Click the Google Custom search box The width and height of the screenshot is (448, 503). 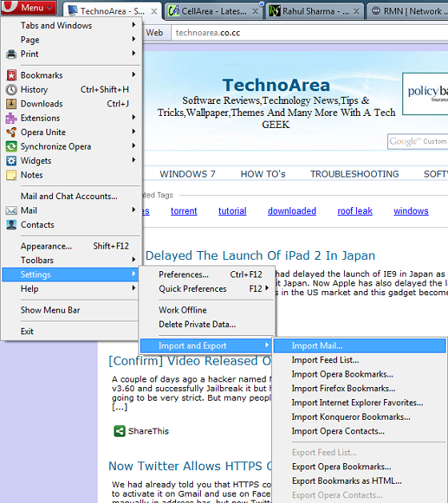coord(418,142)
